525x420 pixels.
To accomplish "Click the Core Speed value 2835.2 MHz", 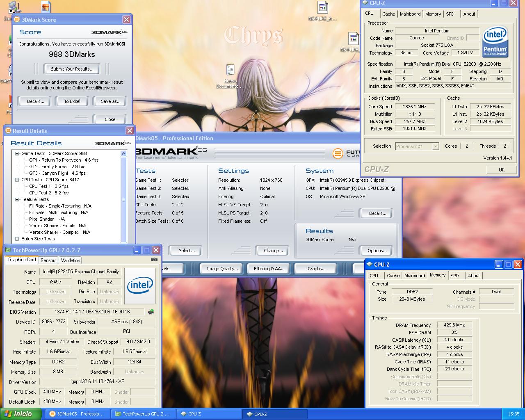I will click(414, 107).
